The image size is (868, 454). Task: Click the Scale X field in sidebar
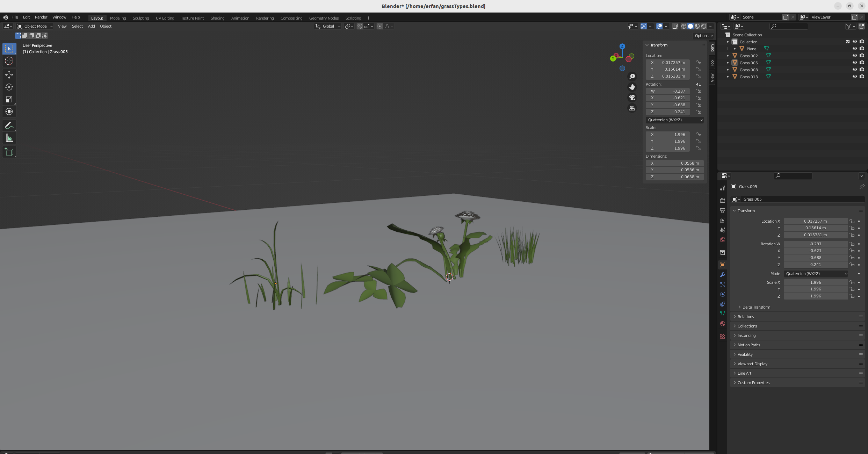pyautogui.click(x=667, y=135)
